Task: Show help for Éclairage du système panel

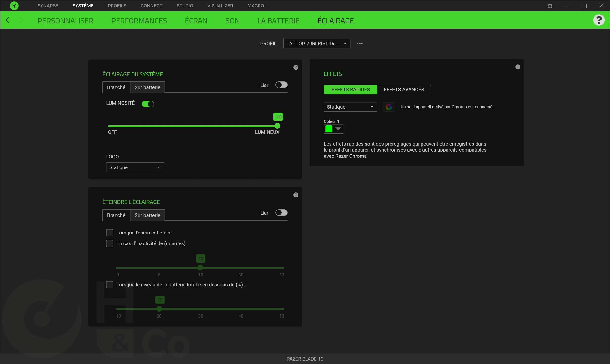Action: pos(296,67)
